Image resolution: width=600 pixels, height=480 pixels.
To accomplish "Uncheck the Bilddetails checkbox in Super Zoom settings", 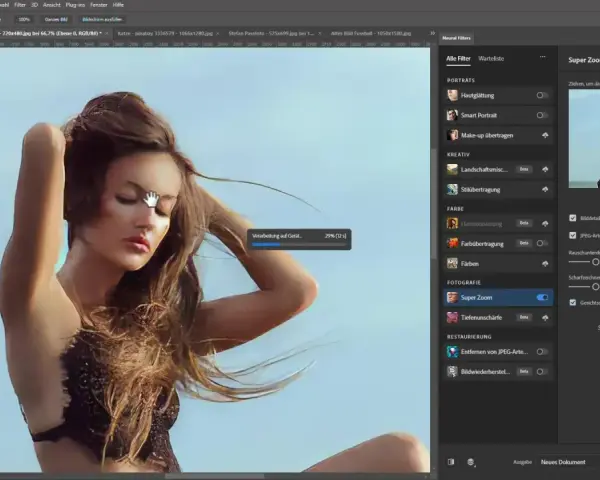I will pos(572,218).
